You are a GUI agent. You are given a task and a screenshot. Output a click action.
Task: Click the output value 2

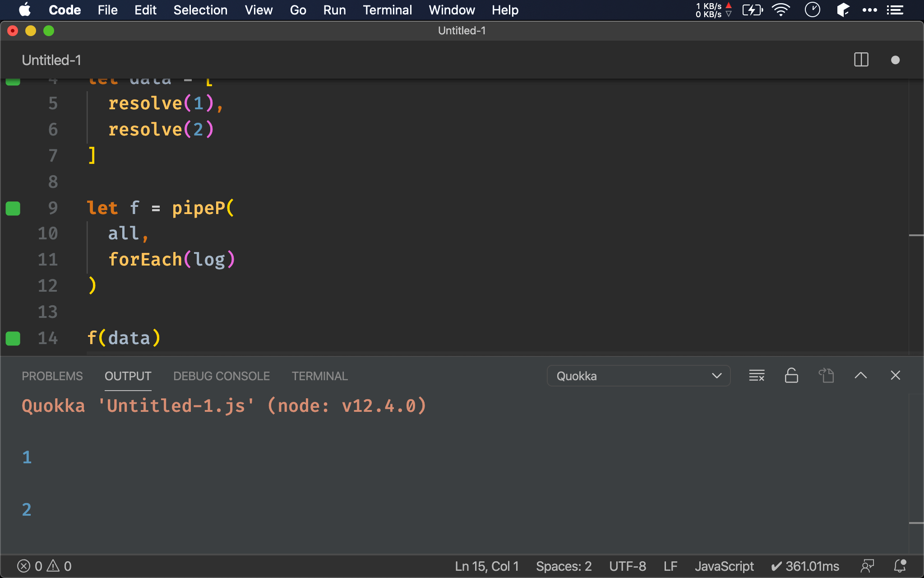[x=27, y=510]
